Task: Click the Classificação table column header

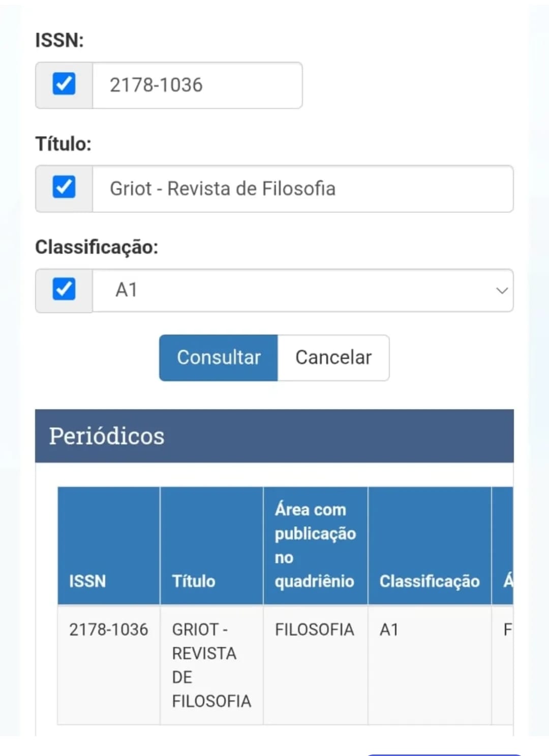Action: [430, 581]
